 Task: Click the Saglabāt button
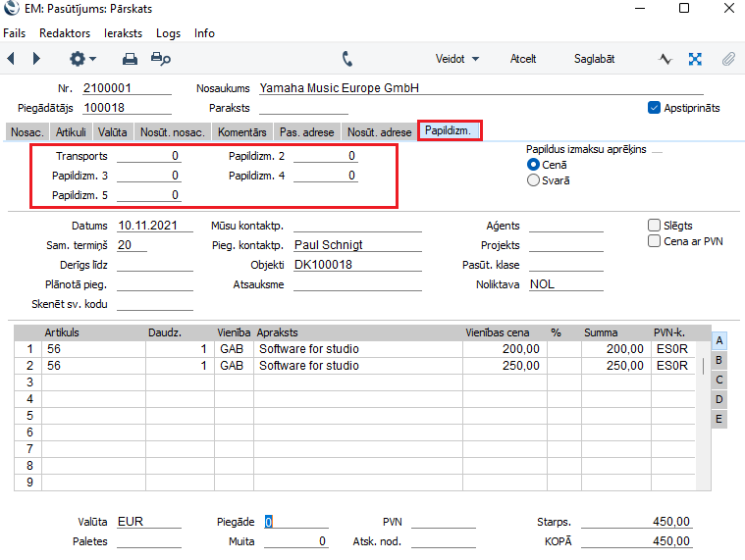point(594,59)
